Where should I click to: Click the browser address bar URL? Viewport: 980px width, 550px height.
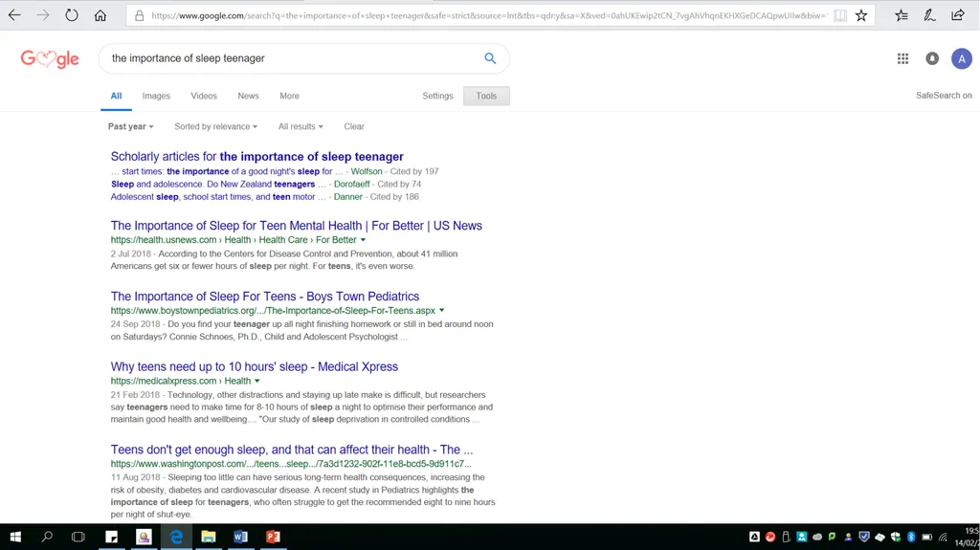(489, 15)
